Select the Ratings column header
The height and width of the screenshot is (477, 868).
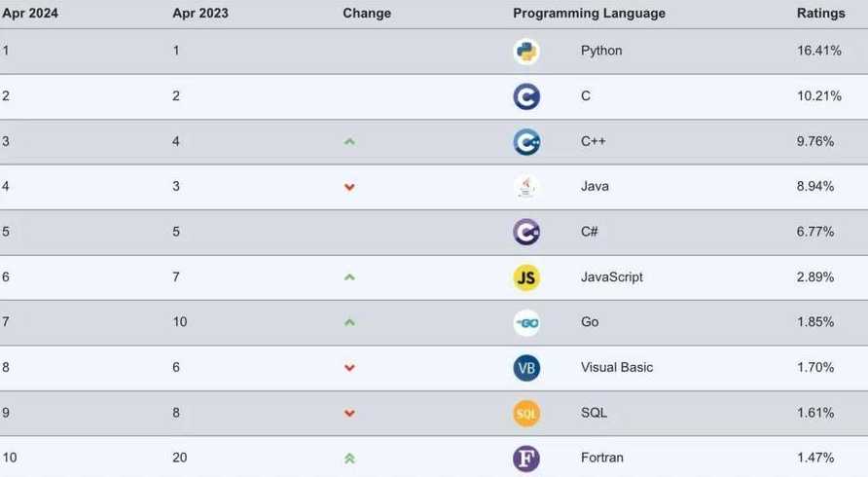pos(821,14)
